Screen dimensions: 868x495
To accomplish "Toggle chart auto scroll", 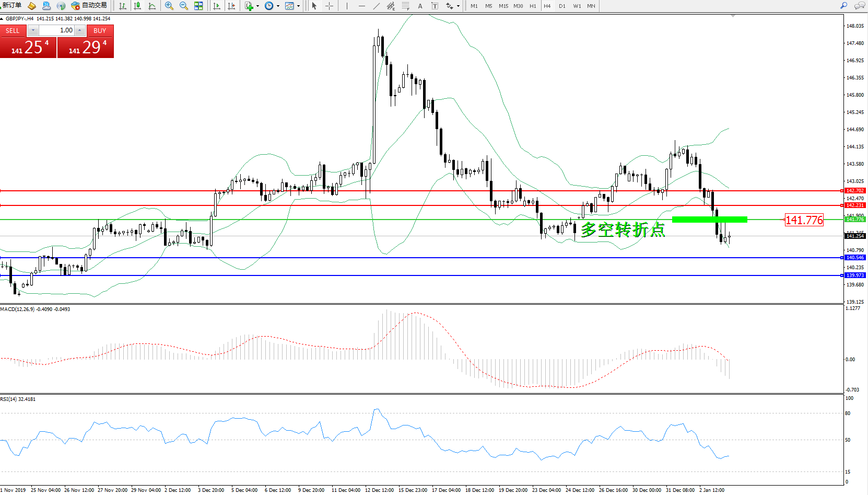I will click(x=217, y=6).
